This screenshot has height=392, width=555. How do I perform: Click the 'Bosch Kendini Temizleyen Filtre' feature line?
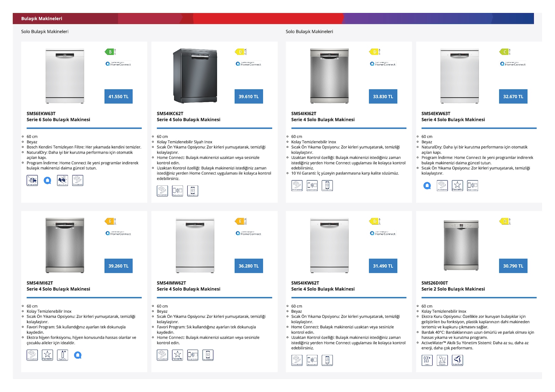pyautogui.click(x=84, y=147)
